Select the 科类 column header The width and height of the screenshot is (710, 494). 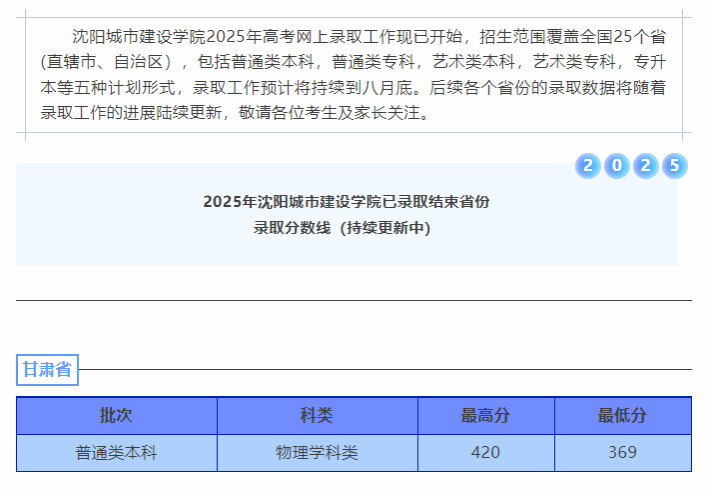click(x=316, y=416)
